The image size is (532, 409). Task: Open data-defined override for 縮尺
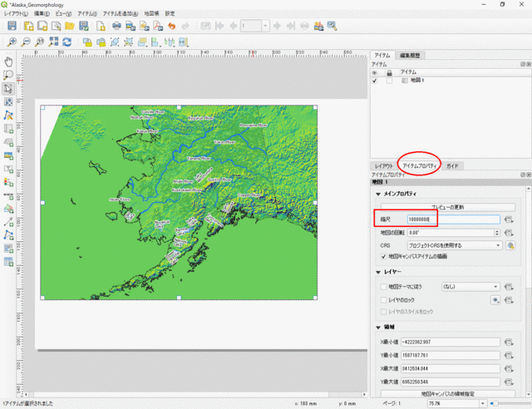point(509,219)
